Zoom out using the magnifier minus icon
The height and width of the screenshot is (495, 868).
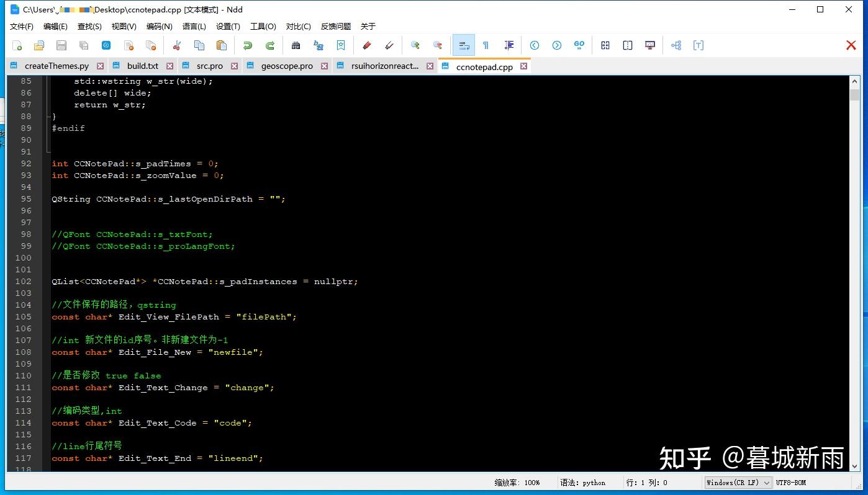pyautogui.click(x=438, y=45)
